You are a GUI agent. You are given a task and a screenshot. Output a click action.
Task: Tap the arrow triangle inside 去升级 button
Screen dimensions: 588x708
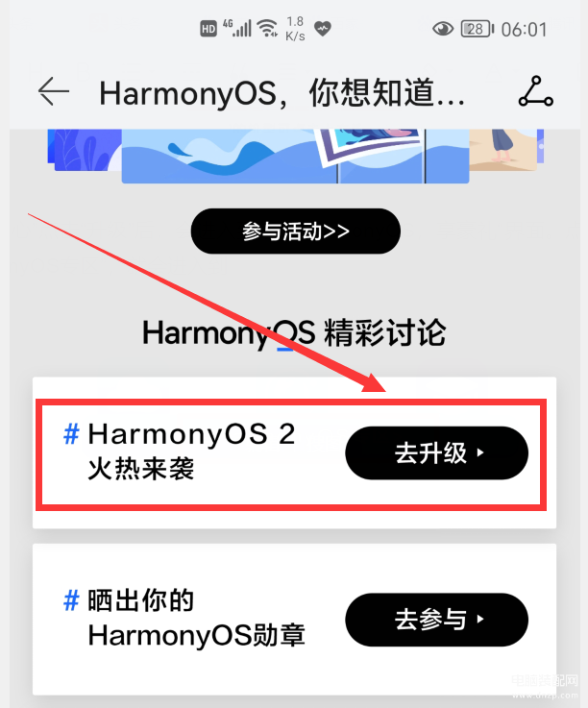(480, 452)
